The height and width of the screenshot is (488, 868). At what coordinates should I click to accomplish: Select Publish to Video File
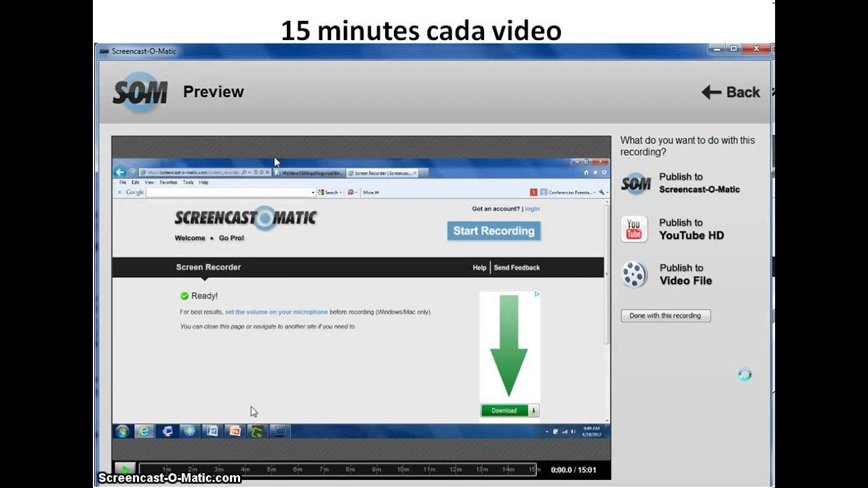point(667,274)
